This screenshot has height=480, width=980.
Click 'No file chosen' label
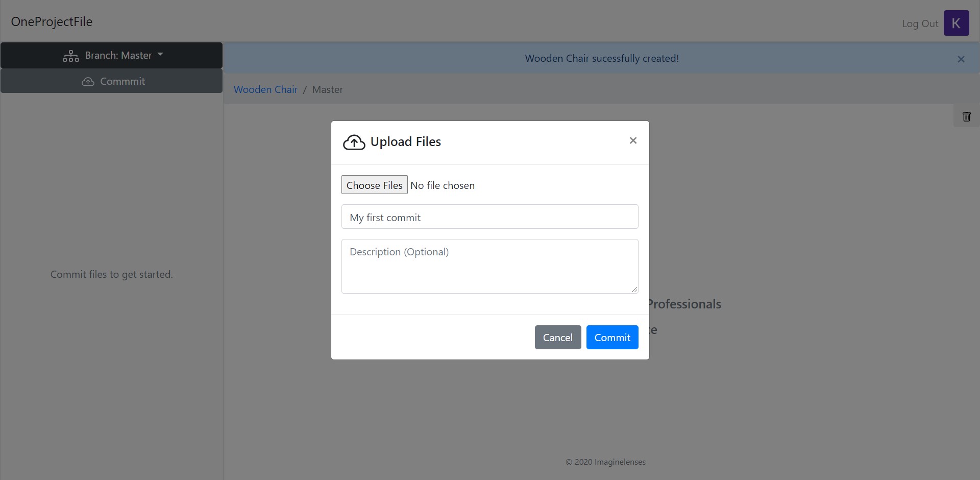443,185
